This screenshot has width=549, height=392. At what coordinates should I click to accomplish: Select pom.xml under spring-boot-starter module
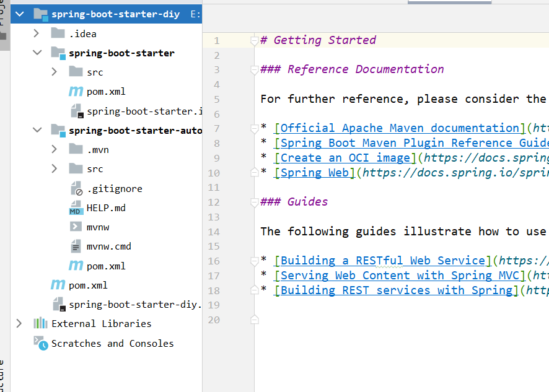[106, 92]
